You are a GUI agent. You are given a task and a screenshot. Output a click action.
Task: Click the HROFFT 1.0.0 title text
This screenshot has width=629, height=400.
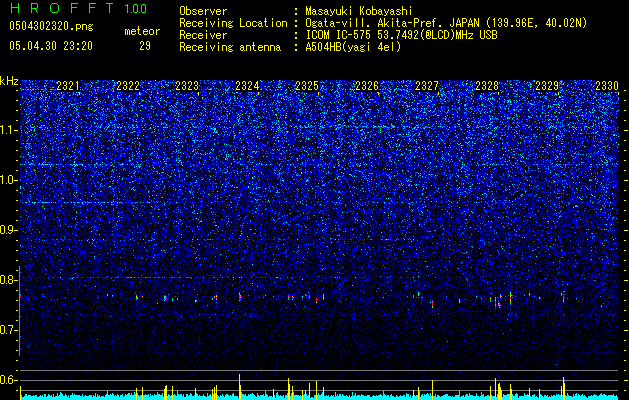pyautogui.click(x=78, y=8)
